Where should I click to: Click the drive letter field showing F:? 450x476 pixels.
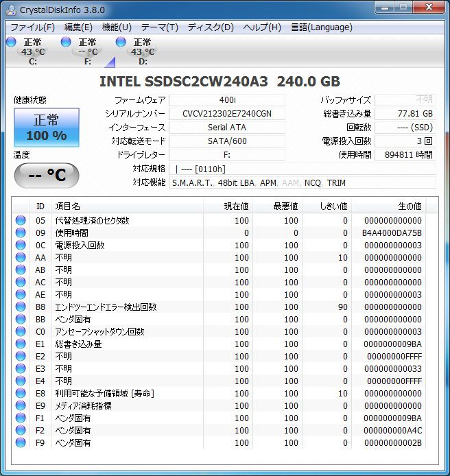point(227,155)
